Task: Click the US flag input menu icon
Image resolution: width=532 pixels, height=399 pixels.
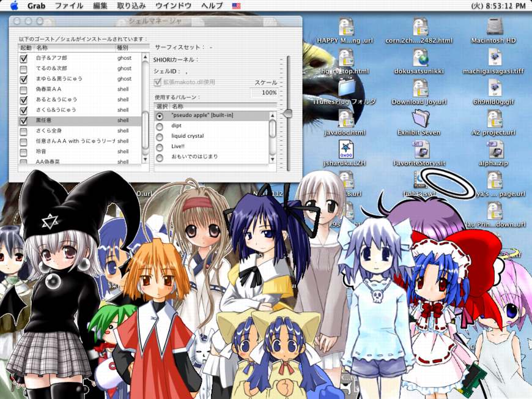Action: tap(237, 6)
